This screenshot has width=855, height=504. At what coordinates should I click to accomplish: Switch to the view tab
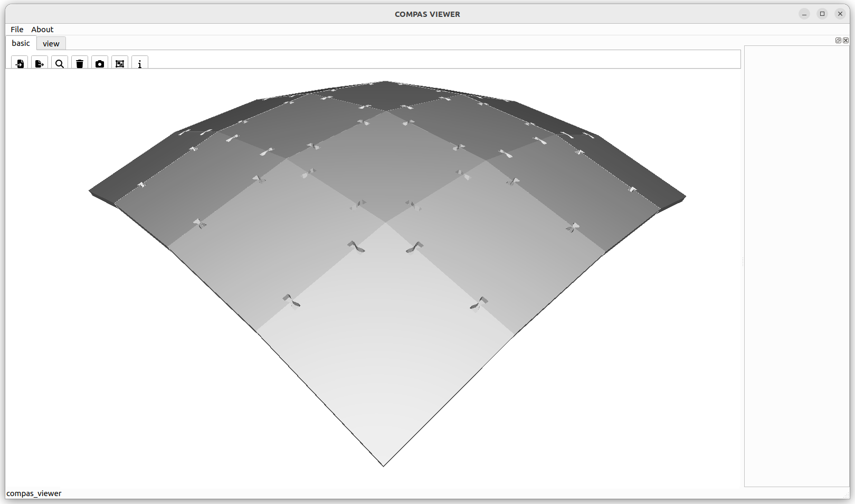click(51, 44)
